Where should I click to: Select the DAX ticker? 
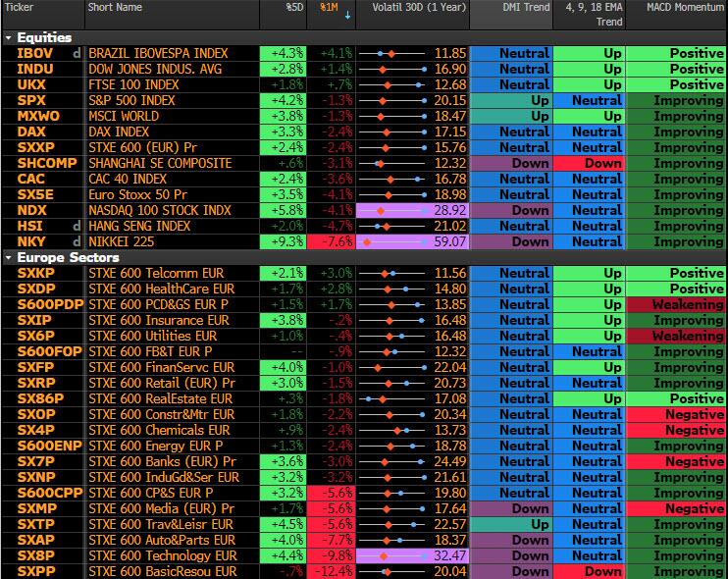[x=31, y=132]
